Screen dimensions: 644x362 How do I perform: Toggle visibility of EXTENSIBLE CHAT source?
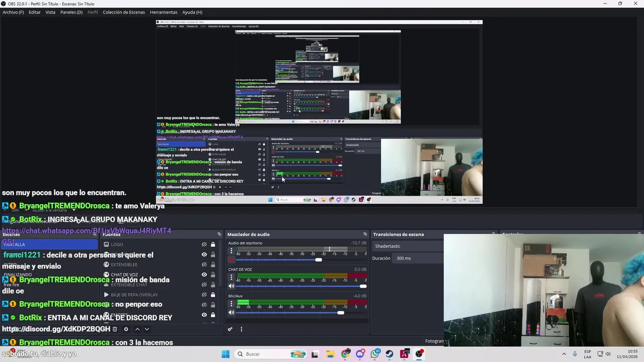pyautogui.click(x=204, y=285)
